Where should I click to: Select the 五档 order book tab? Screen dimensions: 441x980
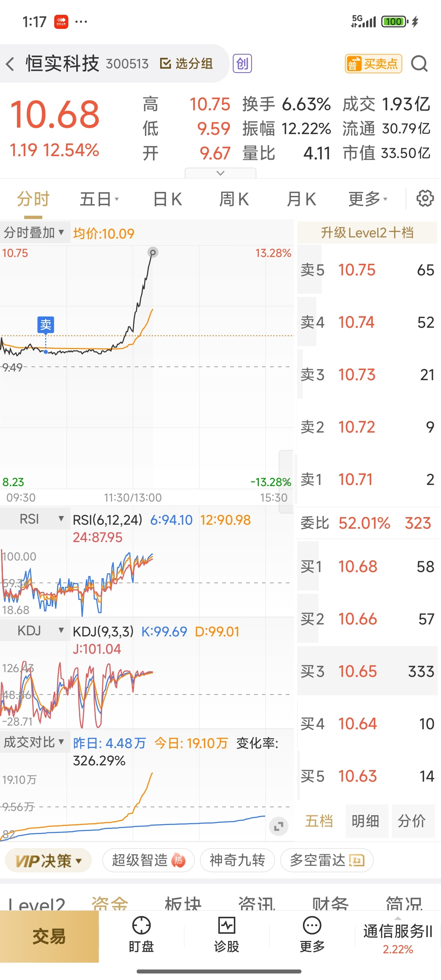pyautogui.click(x=319, y=821)
